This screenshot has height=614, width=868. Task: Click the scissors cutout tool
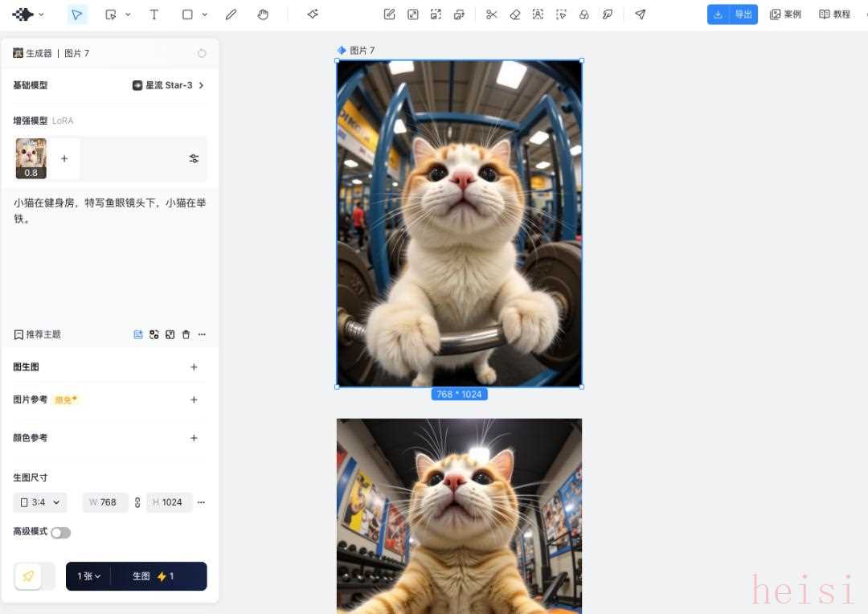click(x=492, y=14)
